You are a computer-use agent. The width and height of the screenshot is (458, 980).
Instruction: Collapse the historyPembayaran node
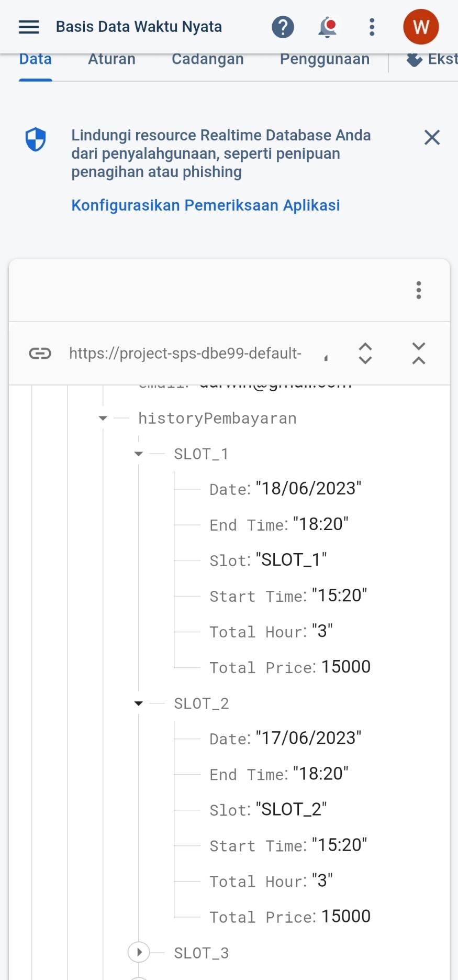click(103, 418)
